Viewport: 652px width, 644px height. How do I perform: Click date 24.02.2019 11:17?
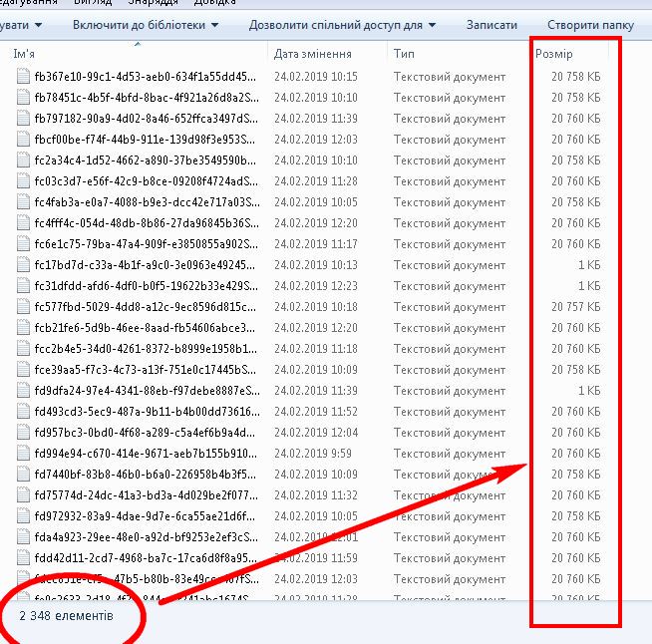(316, 244)
